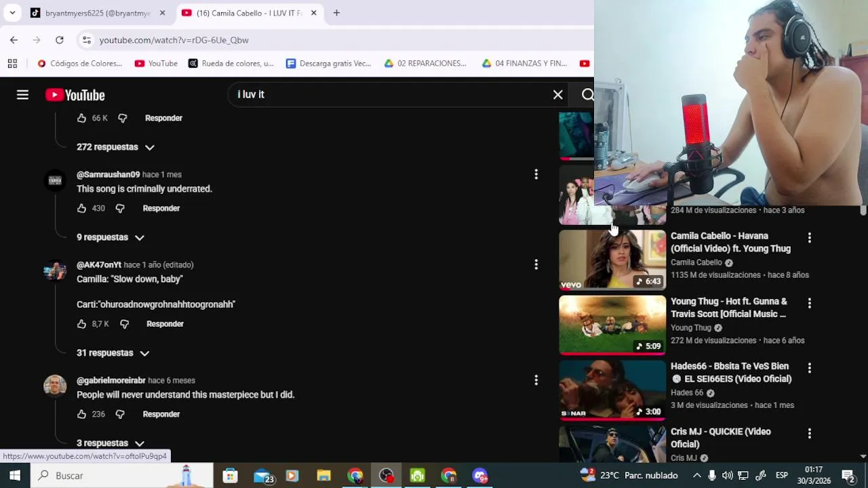Open options for Cris MJ QUICKIE video
The width and height of the screenshot is (868, 488).
pos(809,433)
